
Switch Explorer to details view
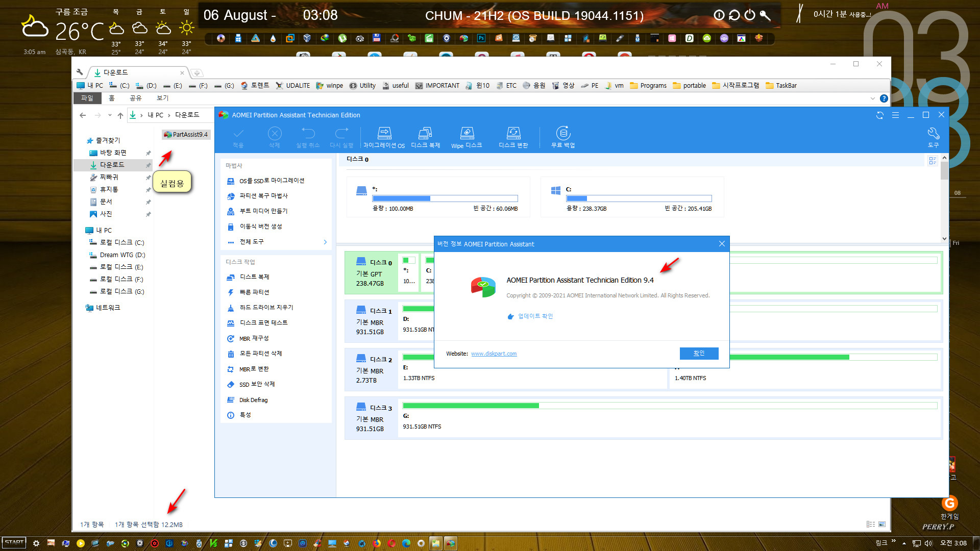coord(870,524)
